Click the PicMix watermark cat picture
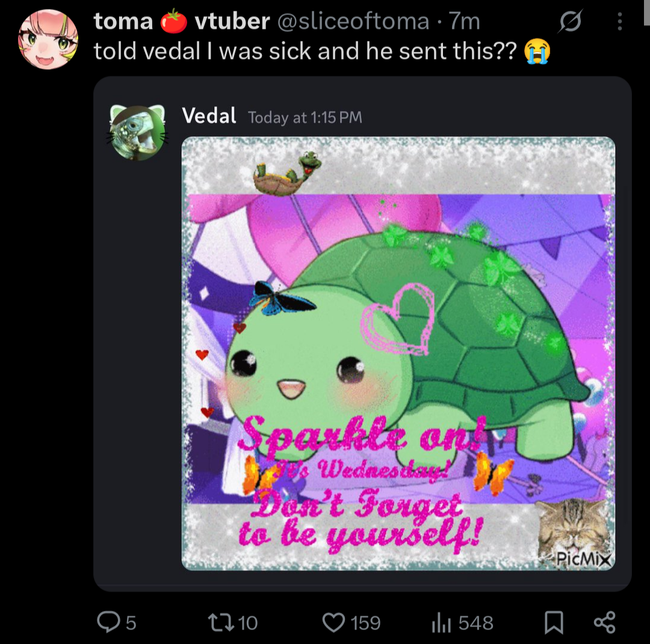650x644 pixels. [574, 533]
